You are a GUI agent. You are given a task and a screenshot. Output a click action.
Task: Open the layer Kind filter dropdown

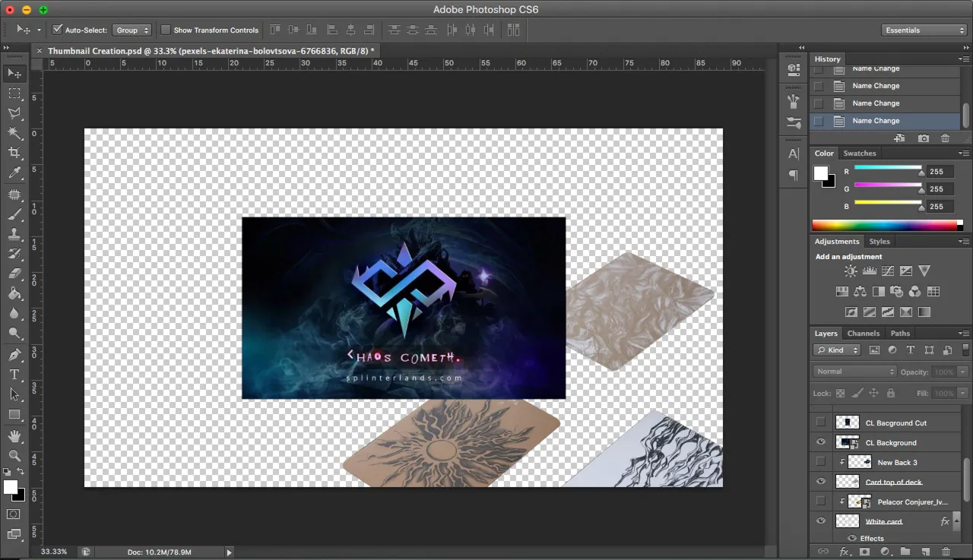point(836,350)
